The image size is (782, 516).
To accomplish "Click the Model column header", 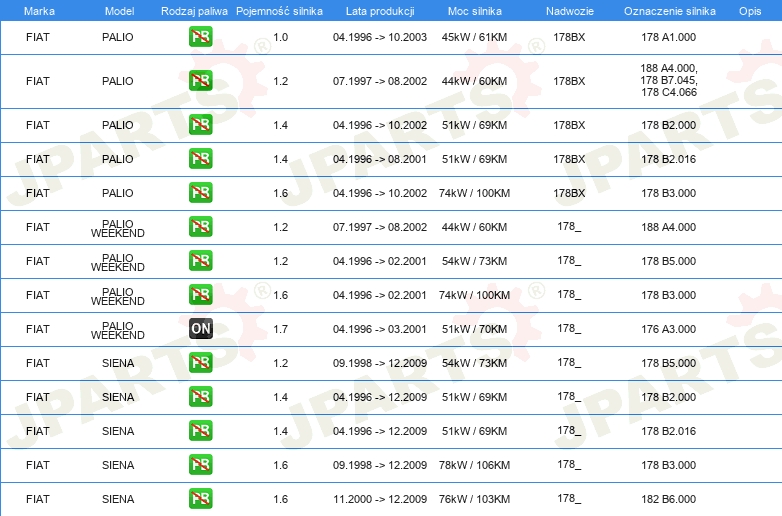I will tap(119, 11).
